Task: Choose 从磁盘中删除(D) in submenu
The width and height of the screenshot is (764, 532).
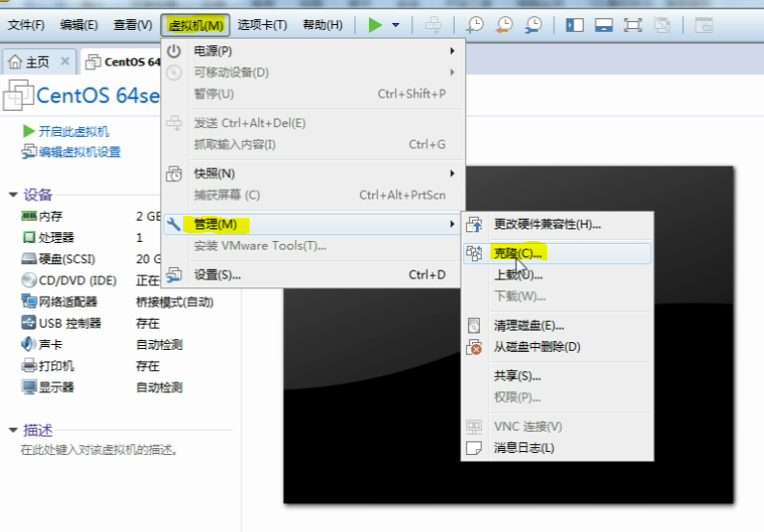Action: tap(558, 347)
